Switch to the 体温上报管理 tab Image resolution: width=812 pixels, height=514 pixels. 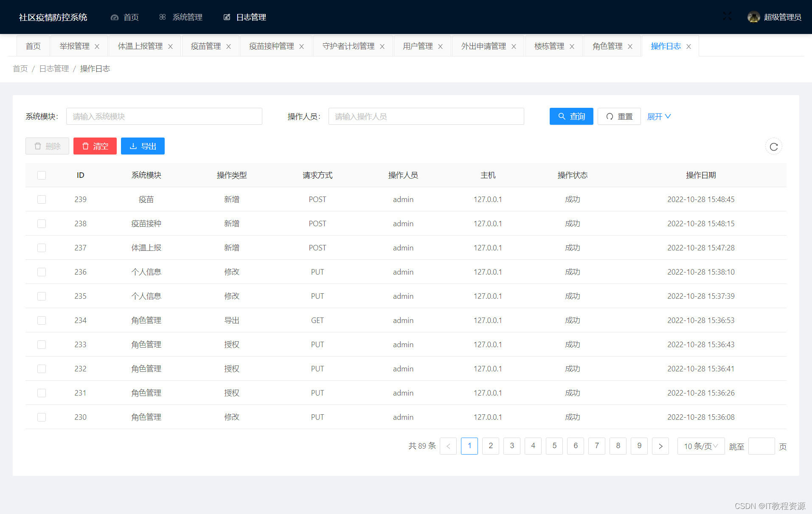(140, 46)
